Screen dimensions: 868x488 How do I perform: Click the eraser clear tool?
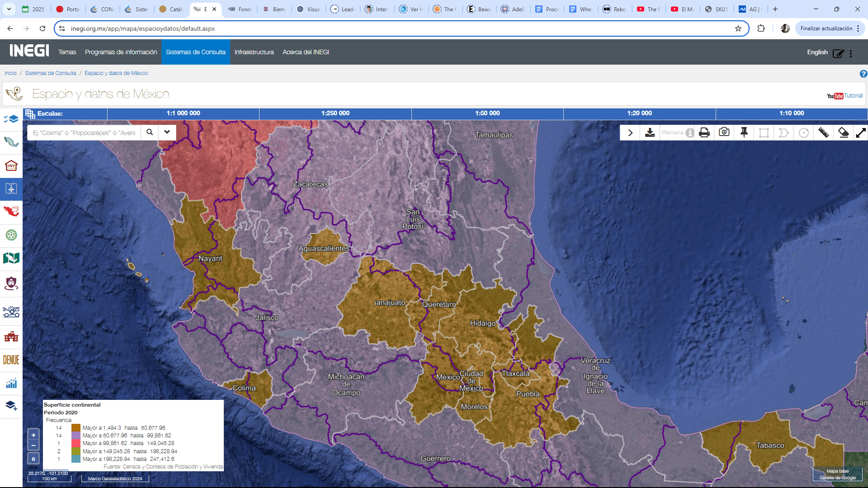[x=843, y=132]
